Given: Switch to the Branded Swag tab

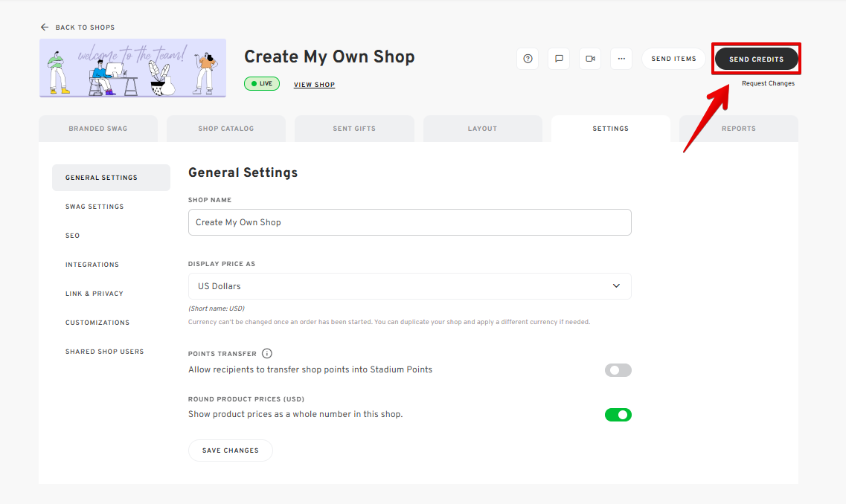Looking at the screenshot, I should pos(98,129).
